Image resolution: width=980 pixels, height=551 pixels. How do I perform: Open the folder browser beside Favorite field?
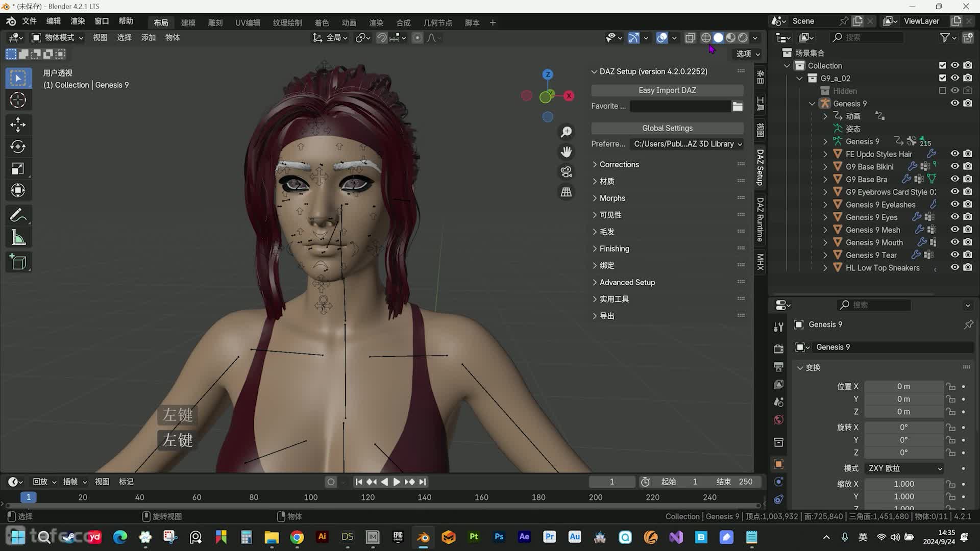[738, 106]
